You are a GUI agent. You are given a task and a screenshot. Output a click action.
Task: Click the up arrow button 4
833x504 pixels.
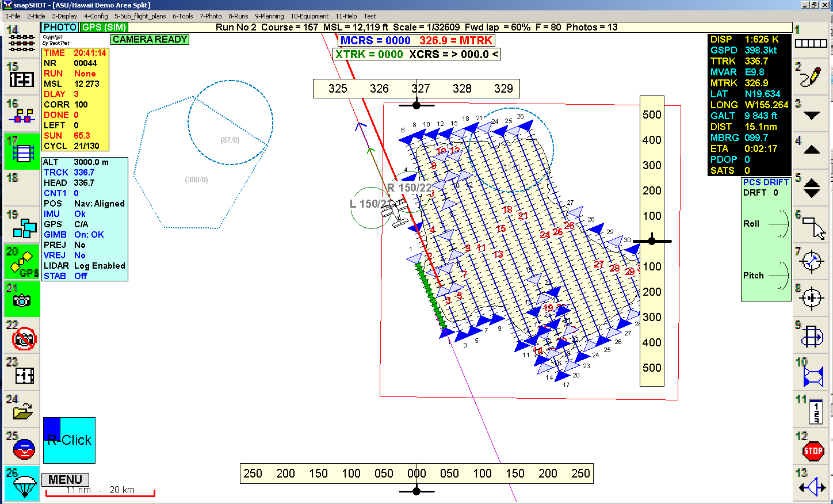pos(811,151)
